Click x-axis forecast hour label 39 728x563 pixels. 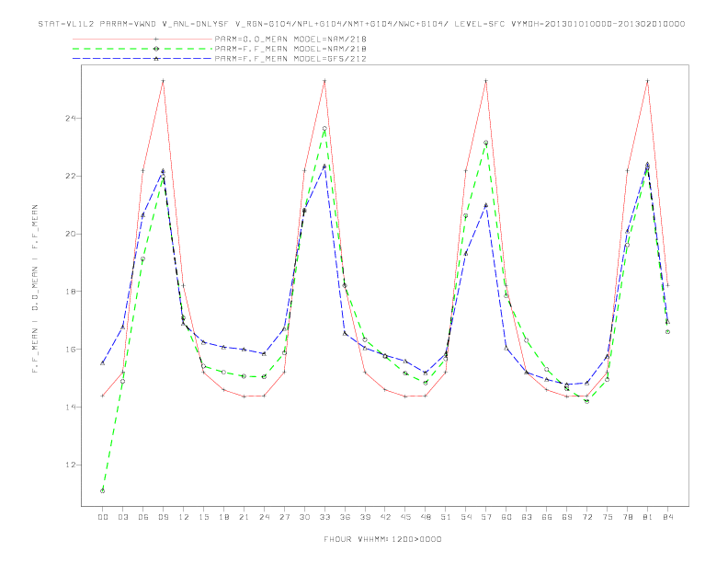(x=365, y=517)
